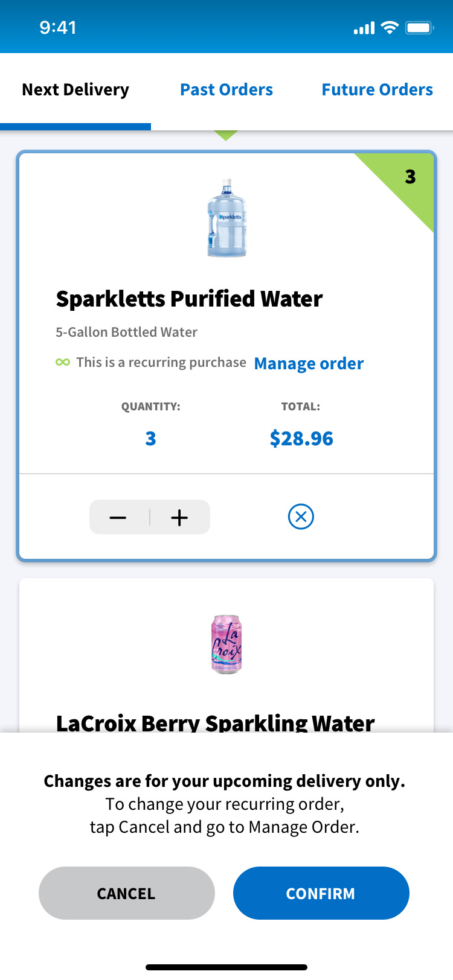
Task: Tap the $28.96 total amount
Action: (301, 439)
